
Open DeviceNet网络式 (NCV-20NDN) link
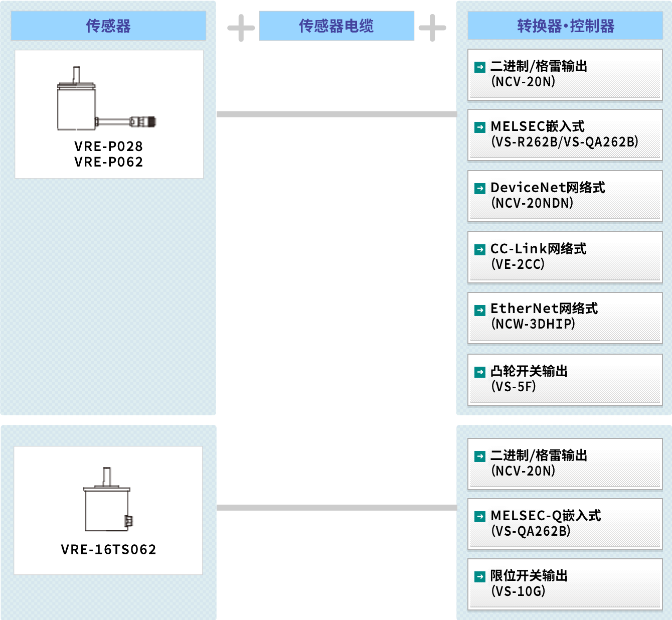click(x=565, y=196)
